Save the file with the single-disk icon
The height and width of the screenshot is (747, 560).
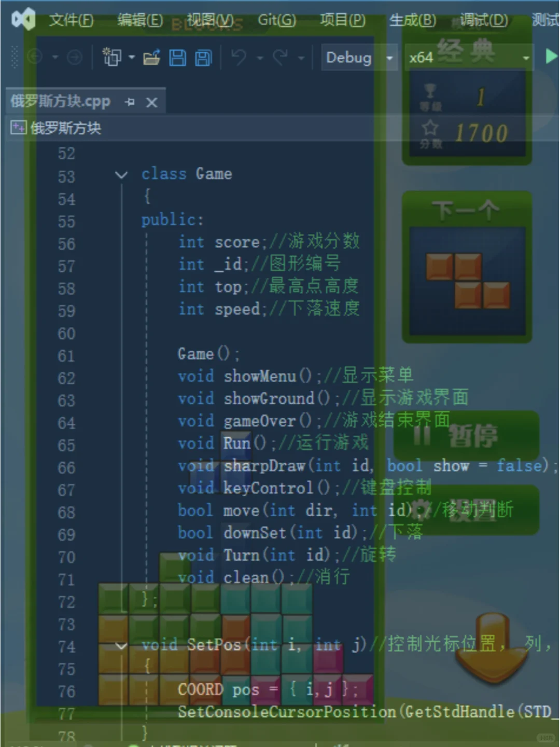(x=177, y=57)
